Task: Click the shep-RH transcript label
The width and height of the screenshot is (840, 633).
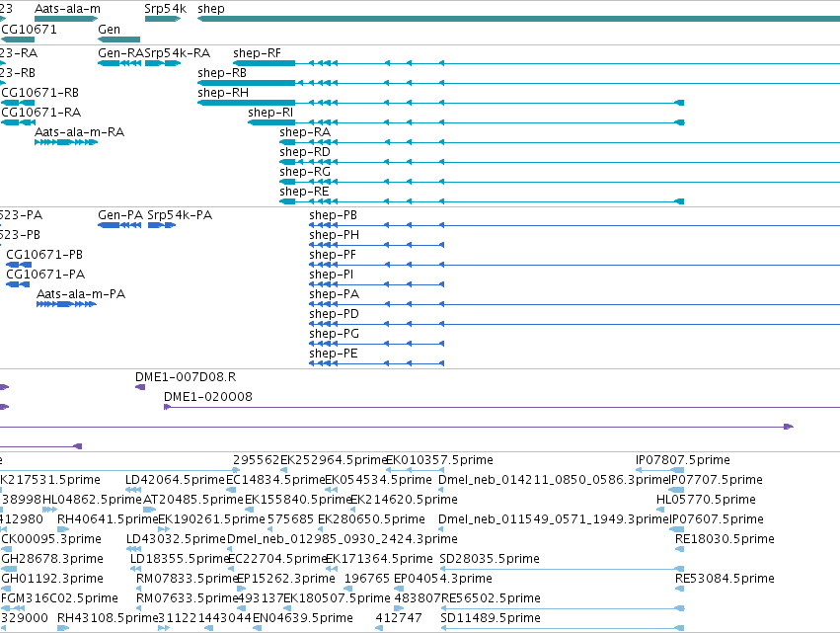Action: point(223,93)
